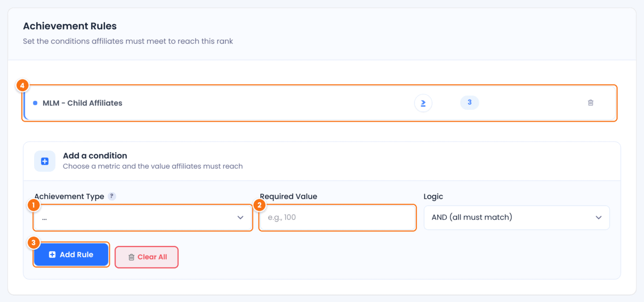Open the Achievement Type dropdown
The height and width of the screenshot is (302, 644).
tap(143, 218)
